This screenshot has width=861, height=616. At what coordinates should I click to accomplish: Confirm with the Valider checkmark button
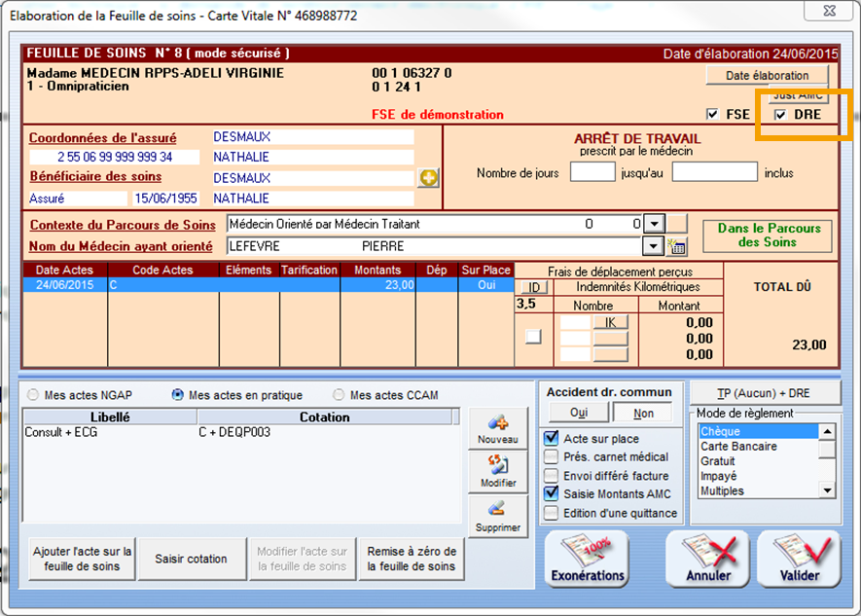tap(798, 561)
